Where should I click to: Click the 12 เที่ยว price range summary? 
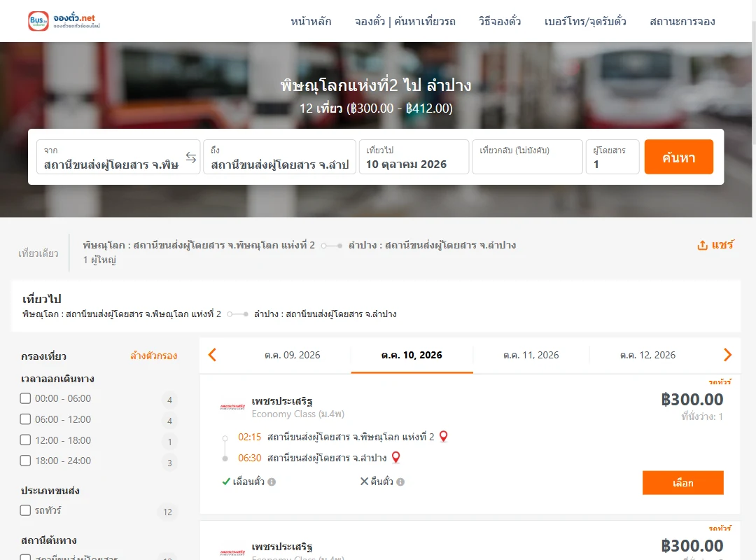pos(376,108)
